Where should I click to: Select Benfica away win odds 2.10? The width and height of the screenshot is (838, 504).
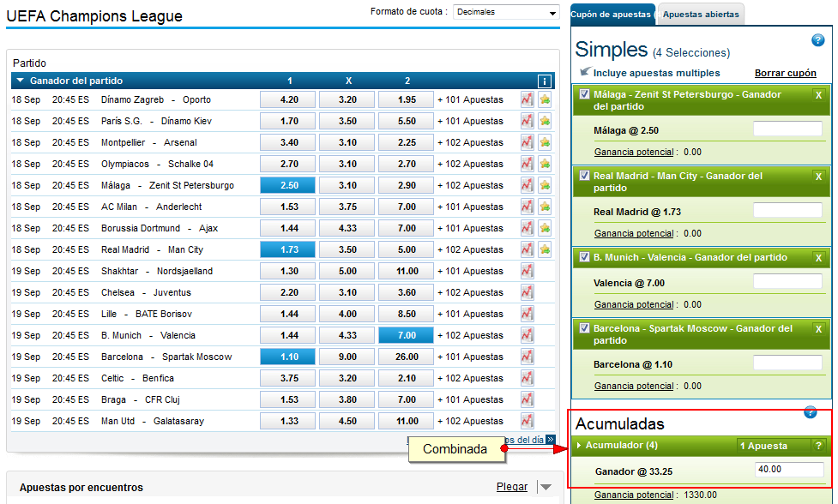pos(406,378)
